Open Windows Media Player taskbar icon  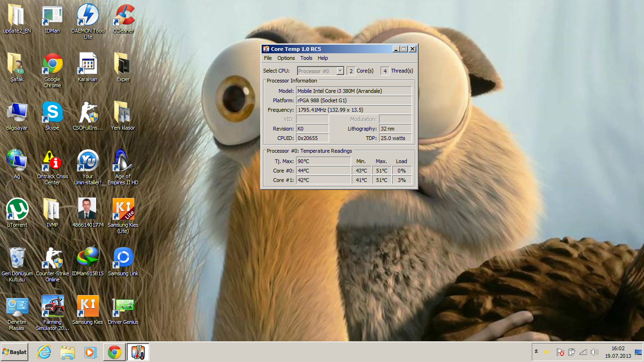tap(90, 352)
